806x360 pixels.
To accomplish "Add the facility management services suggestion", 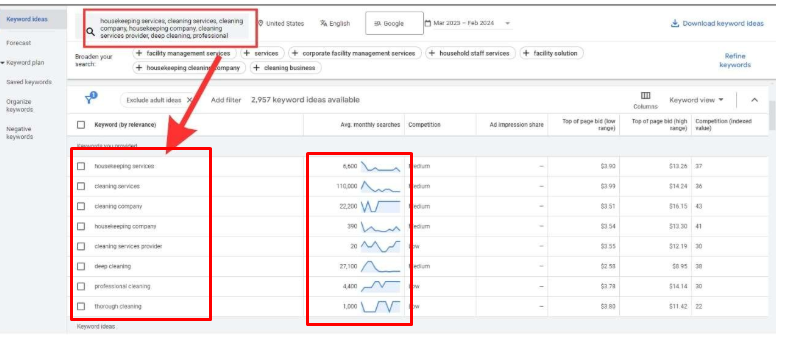I will (x=185, y=53).
